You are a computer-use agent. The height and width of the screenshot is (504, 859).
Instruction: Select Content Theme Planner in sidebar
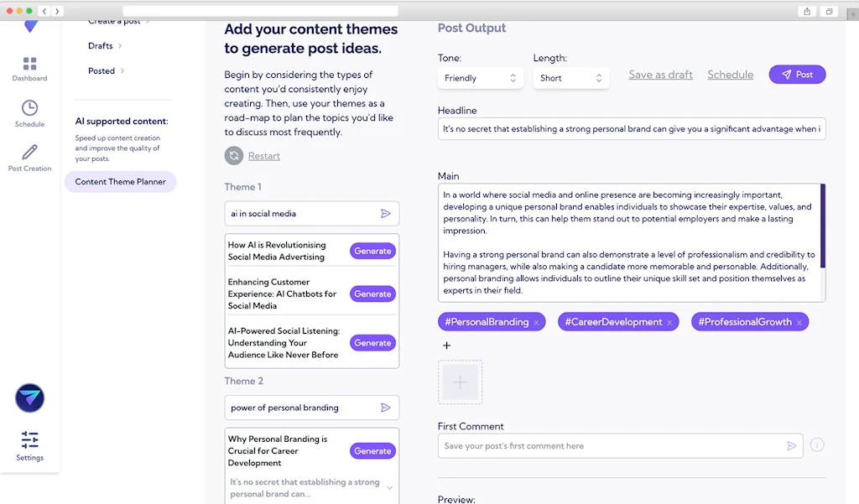pyautogui.click(x=120, y=182)
